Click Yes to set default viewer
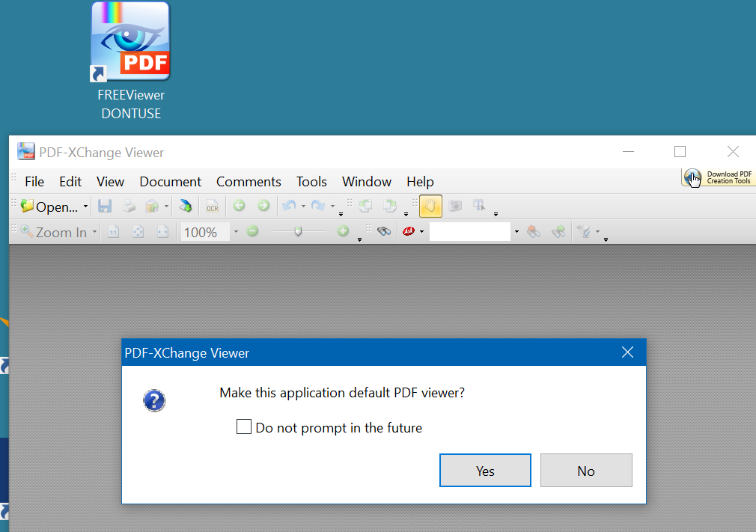 pos(485,471)
